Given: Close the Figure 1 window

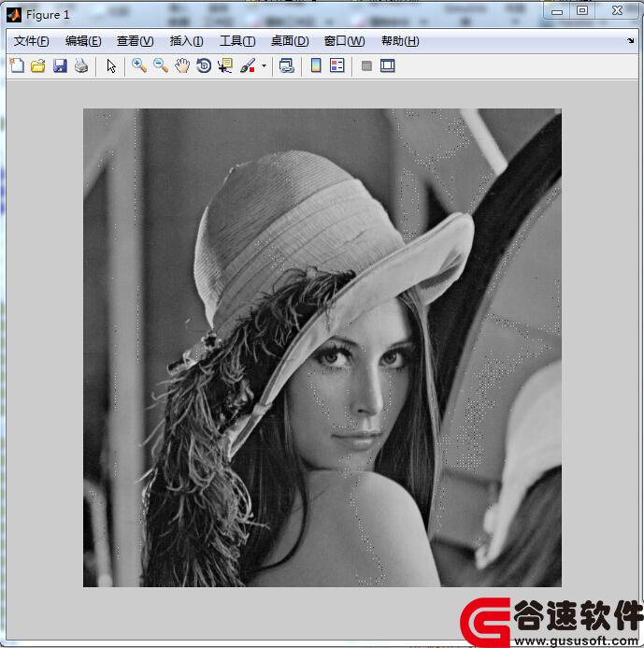Looking at the screenshot, I should click(x=617, y=11).
